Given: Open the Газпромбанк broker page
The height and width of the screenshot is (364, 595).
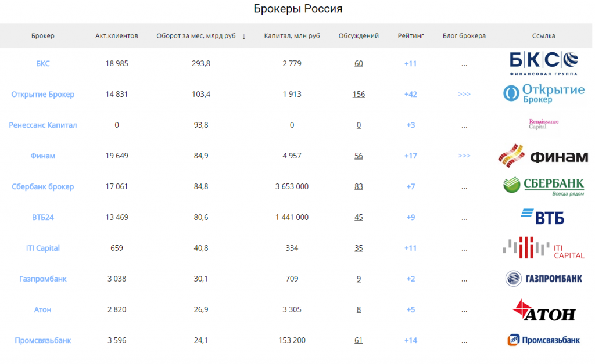Looking at the screenshot, I should click(x=43, y=279).
